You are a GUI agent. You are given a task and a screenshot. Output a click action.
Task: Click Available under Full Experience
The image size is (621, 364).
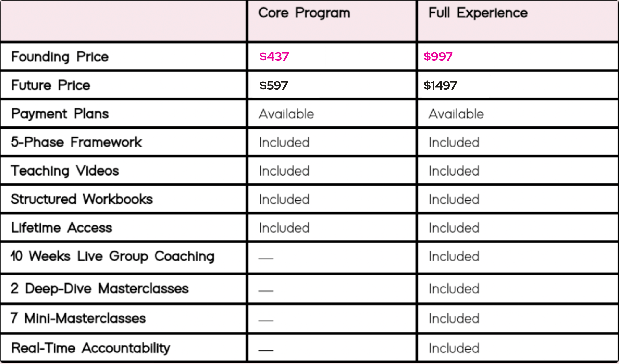[456, 114]
